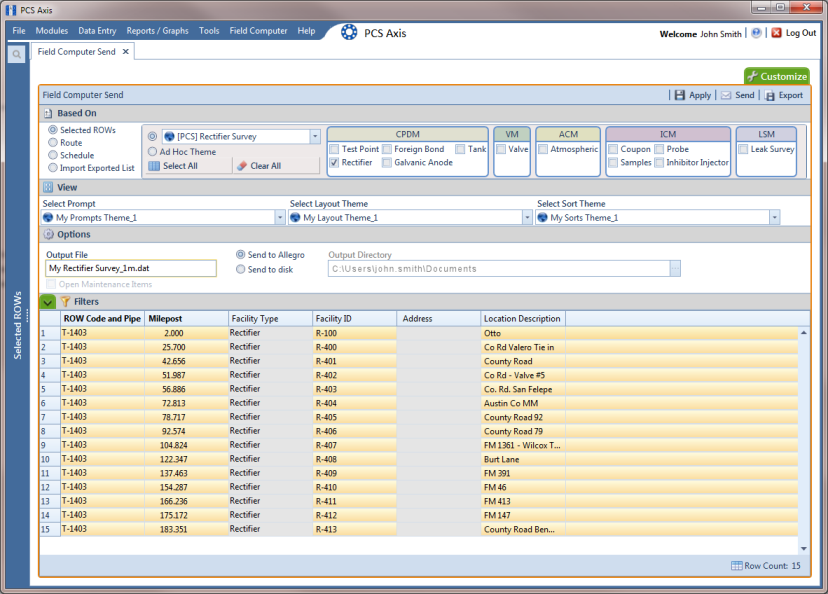Viewport: 828px width, 594px height.
Task: Select the Selected ROWs radio button
Action: coord(53,130)
